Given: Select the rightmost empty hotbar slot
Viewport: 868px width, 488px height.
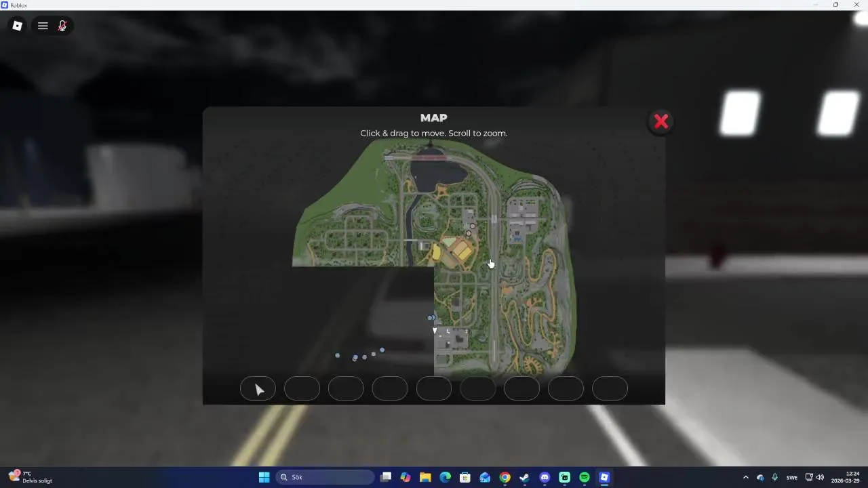Looking at the screenshot, I should [610, 388].
